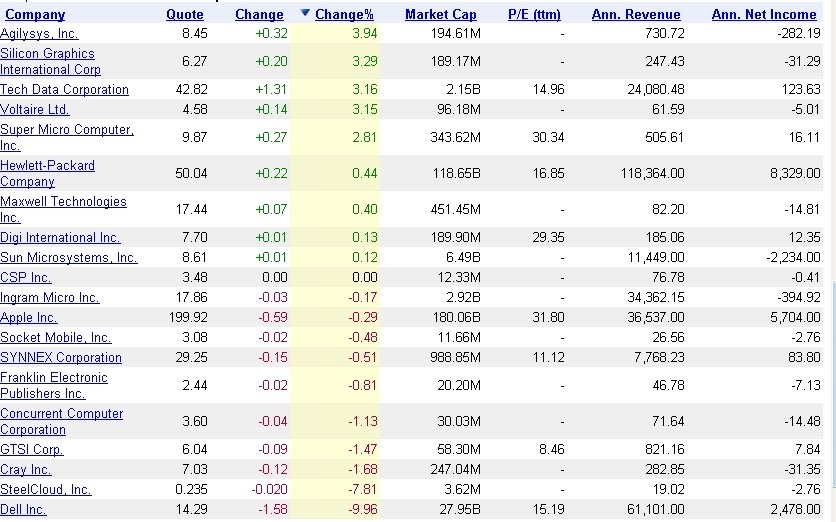Open Tech Data Corporation link
The image size is (836, 522).
(x=64, y=89)
